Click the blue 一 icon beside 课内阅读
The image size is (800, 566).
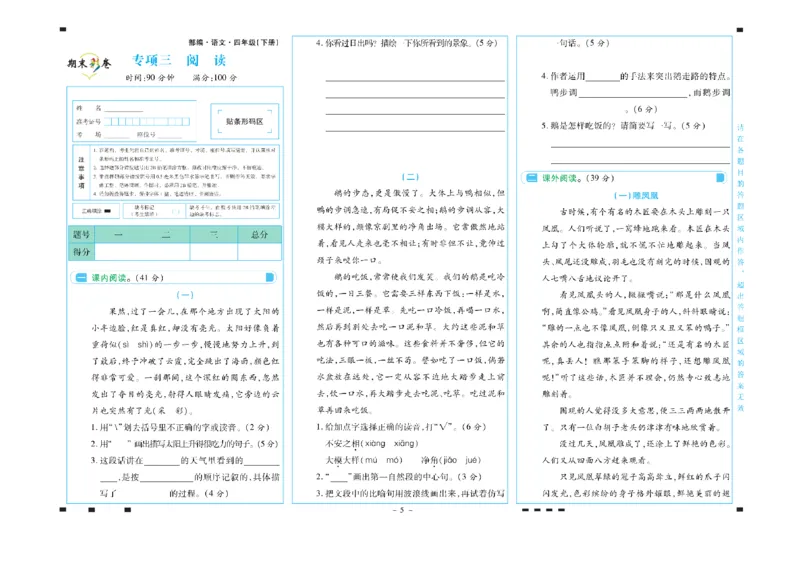pyautogui.click(x=81, y=278)
